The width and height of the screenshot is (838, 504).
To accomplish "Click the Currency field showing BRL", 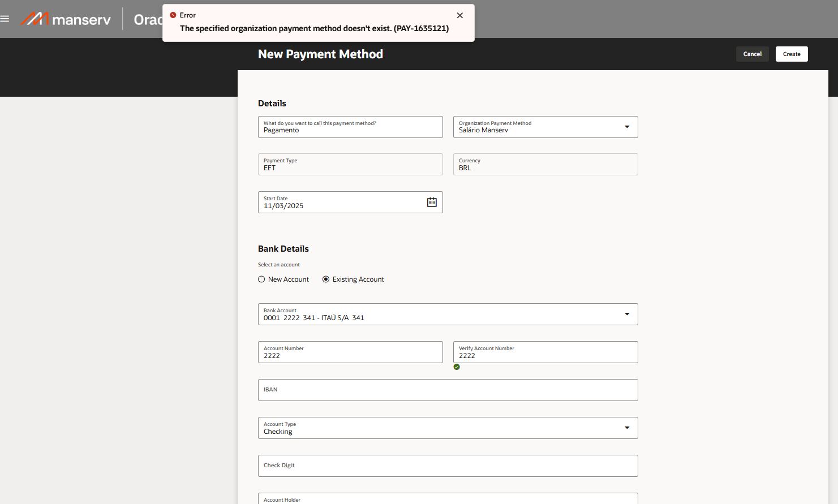I will tap(545, 165).
